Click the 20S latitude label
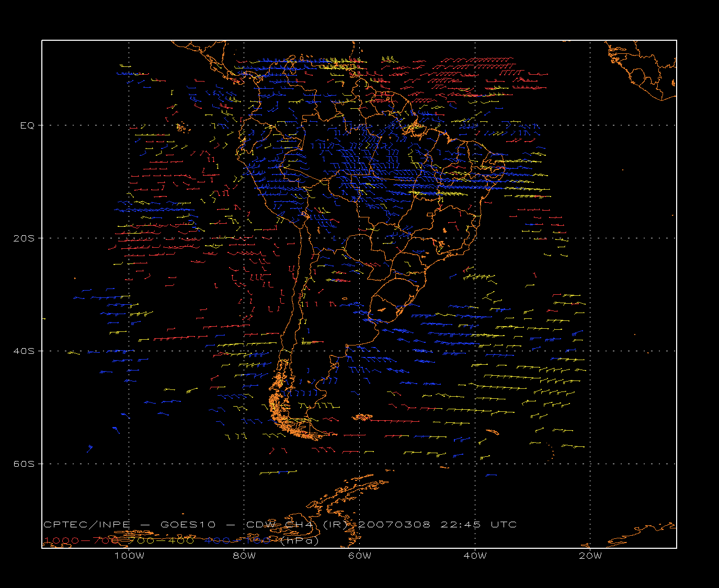 tap(25, 238)
